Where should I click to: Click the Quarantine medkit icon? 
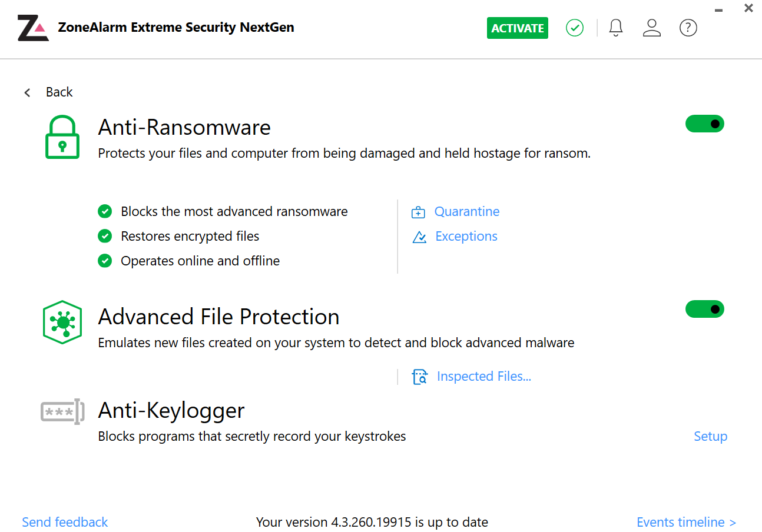point(419,212)
